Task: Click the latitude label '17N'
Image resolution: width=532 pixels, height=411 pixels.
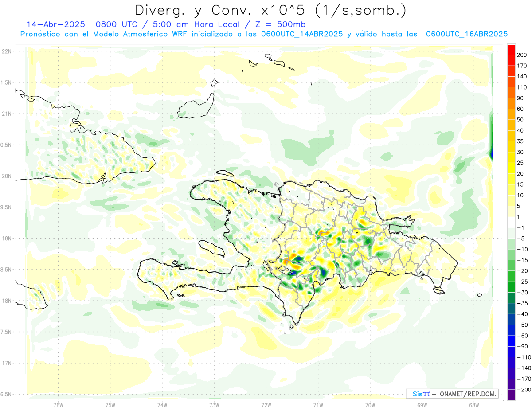Action: click(x=6, y=363)
